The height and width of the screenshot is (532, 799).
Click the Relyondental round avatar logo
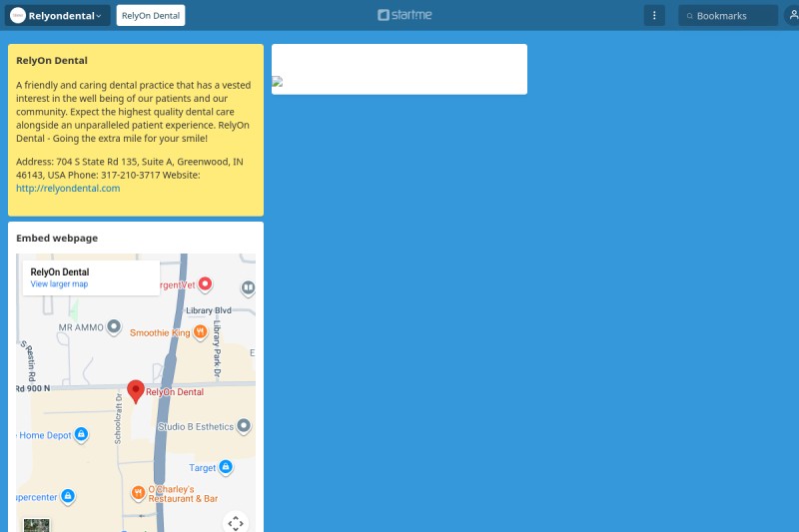click(18, 16)
